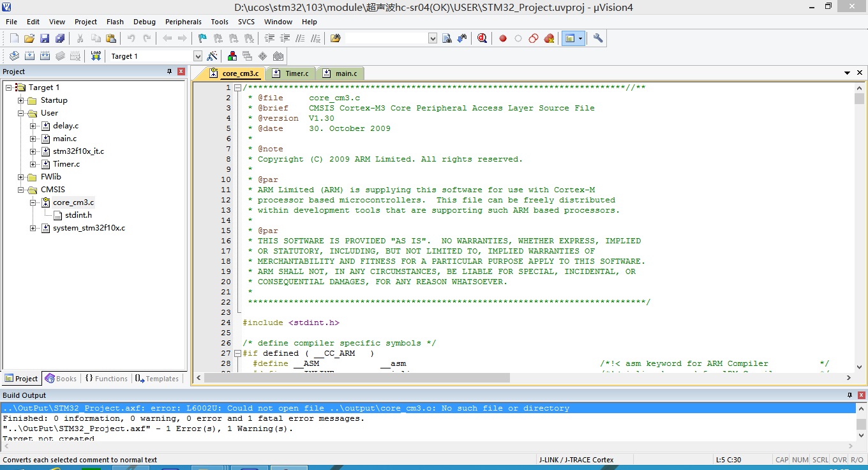Screen dimensions: 868x470
Task: Expand the system_stm32f10x.c node
Action: click(33, 228)
